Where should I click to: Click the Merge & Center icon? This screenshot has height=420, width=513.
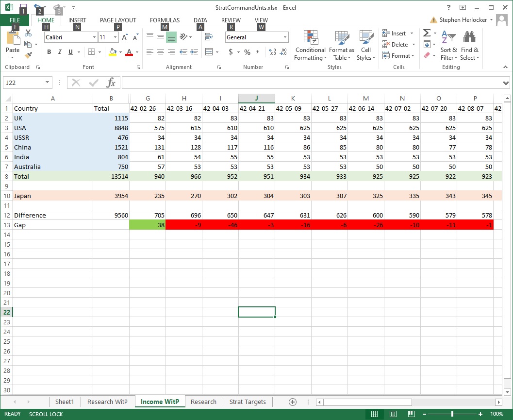pyautogui.click(x=209, y=52)
